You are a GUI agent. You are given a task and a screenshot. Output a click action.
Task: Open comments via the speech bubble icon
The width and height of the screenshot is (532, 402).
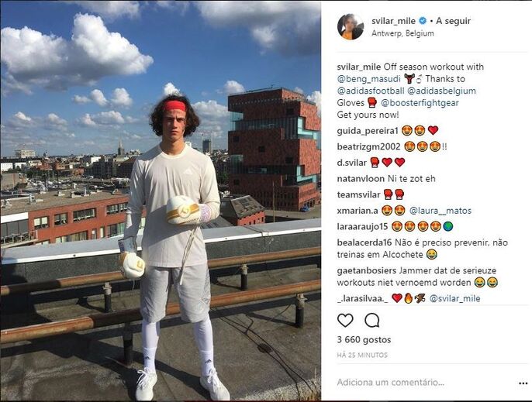372,321
